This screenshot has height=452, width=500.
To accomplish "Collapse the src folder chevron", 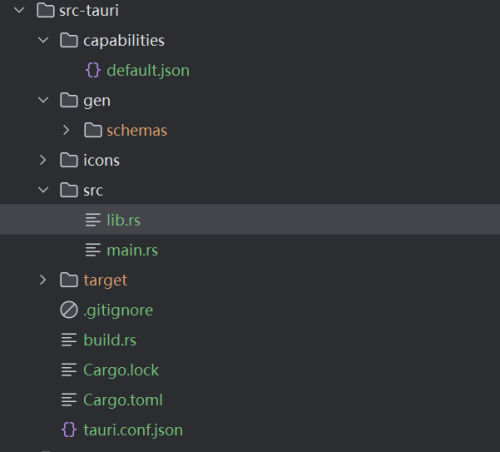I will point(43,190).
